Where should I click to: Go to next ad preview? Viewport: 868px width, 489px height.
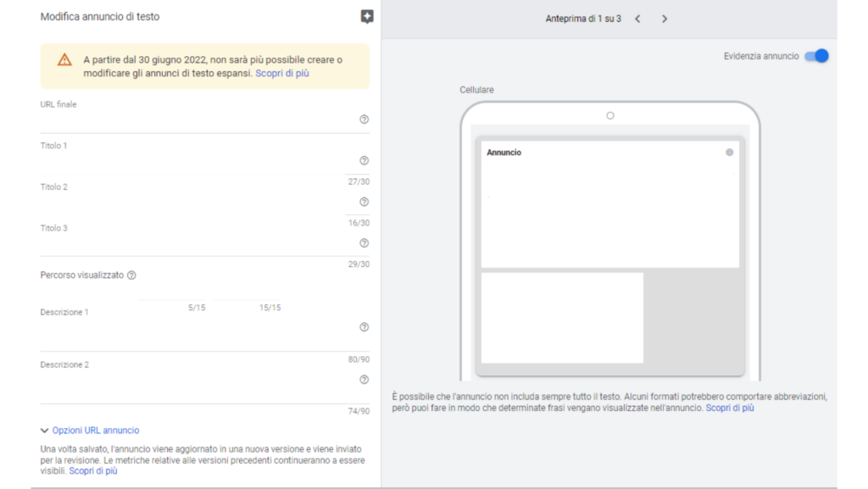(x=665, y=19)
